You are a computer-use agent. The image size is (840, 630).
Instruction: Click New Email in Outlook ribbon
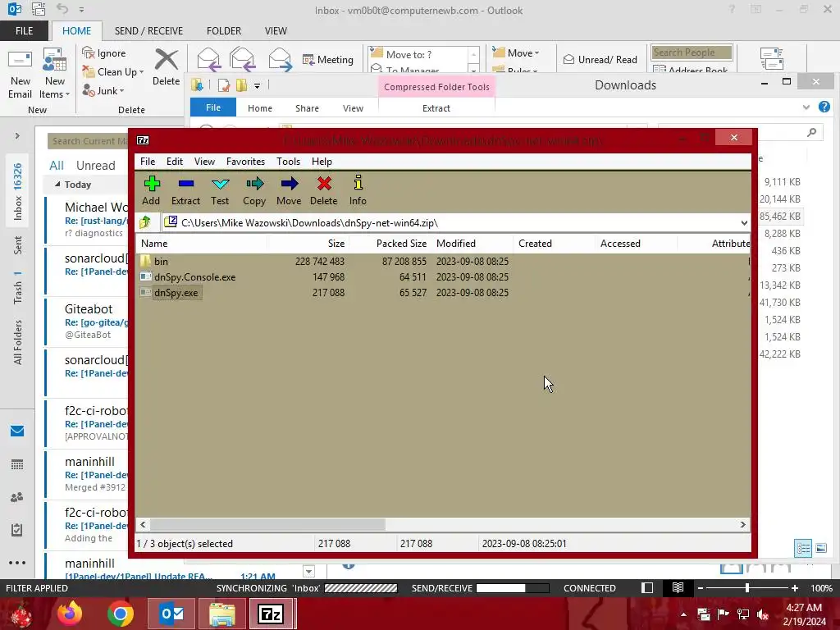point(20,75)
